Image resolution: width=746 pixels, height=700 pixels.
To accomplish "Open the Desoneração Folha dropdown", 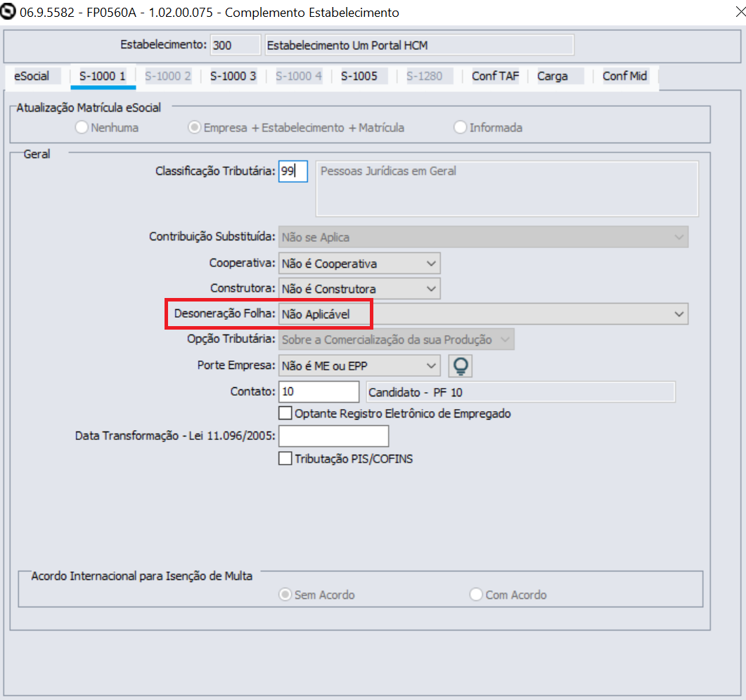I will 483,314.
